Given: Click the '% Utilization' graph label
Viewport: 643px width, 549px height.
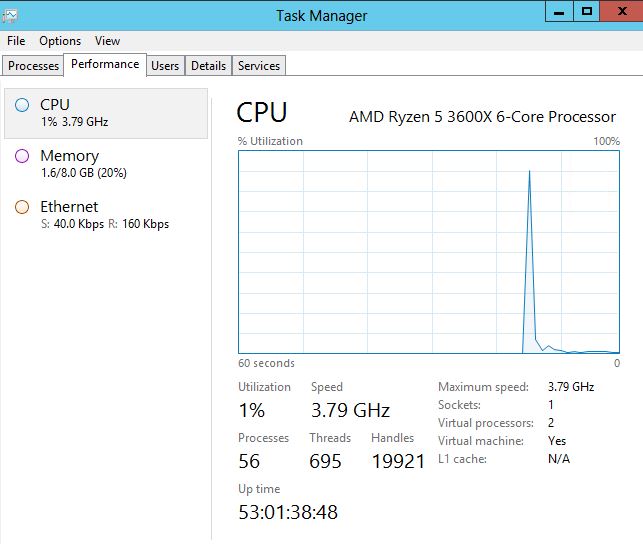Looking at the screenshot, I should (270, 141).
